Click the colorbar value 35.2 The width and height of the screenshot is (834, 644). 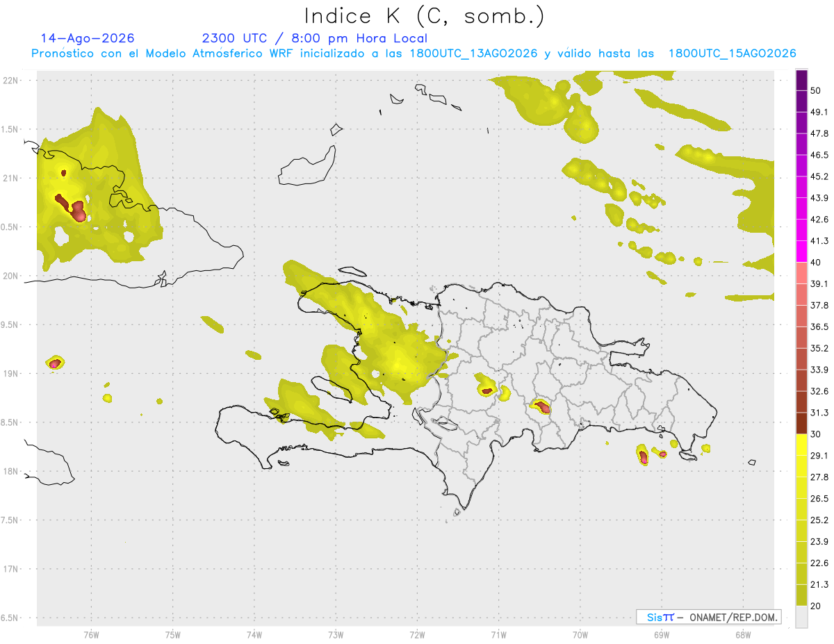pos(819,348)
